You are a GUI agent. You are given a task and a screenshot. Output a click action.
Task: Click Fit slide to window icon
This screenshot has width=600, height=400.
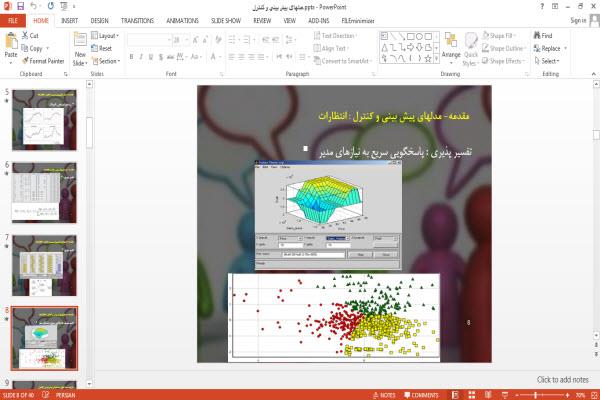(594, 395)
